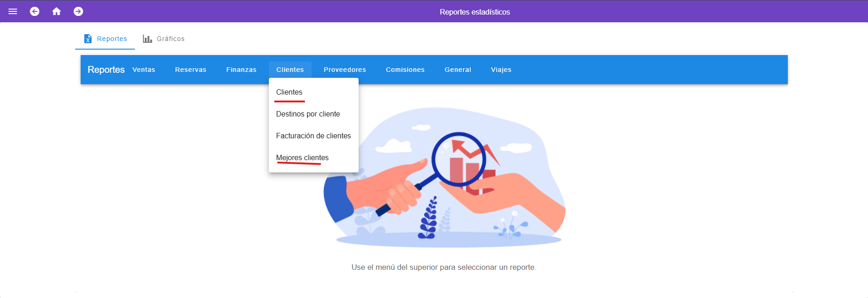Expand the Ventas reports menu
This screenshot has height=298, width=868.
(144, 70)
